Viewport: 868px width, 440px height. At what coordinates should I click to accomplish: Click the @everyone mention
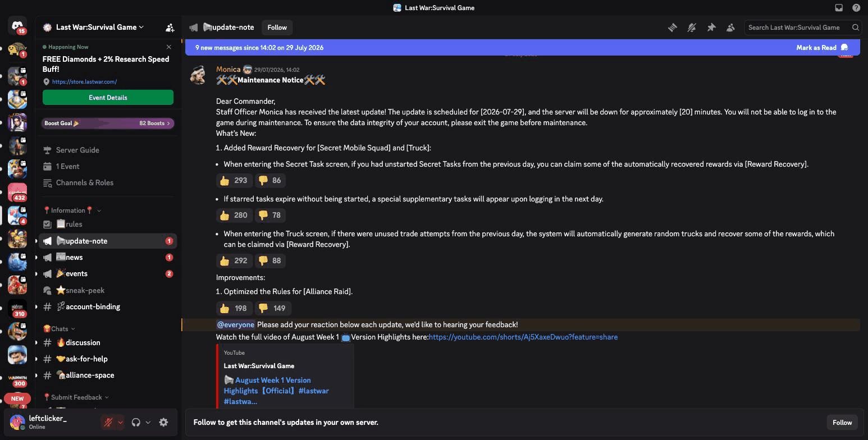click(x=236, y=325)
